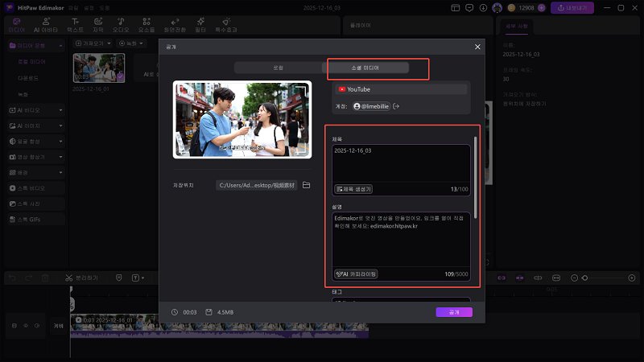Image resolution: width=644 pixels, height=362 pixels.
Task: Open stock GIFs item in sidebar
Action: click(x=36, y=219)
